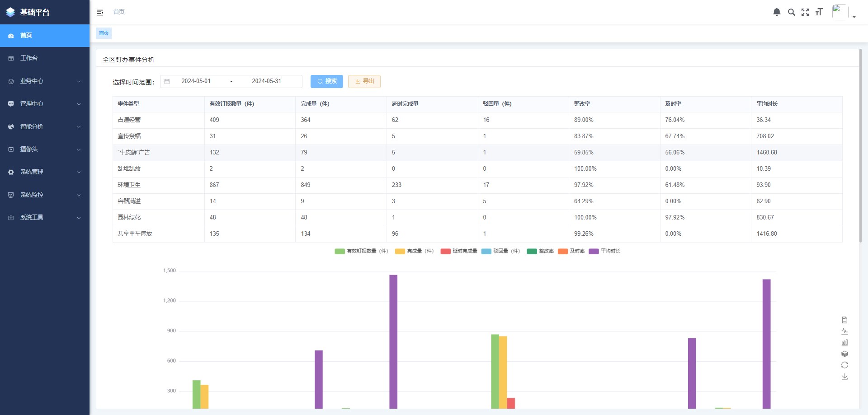Screen dimensions: 868x415
Task: Switch chart to bar type icon
Action: [x=844, y=343]
